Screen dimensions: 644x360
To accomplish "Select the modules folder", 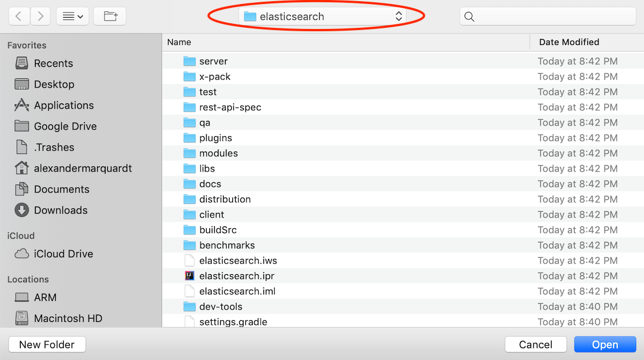I will click(x=403, y=153).
